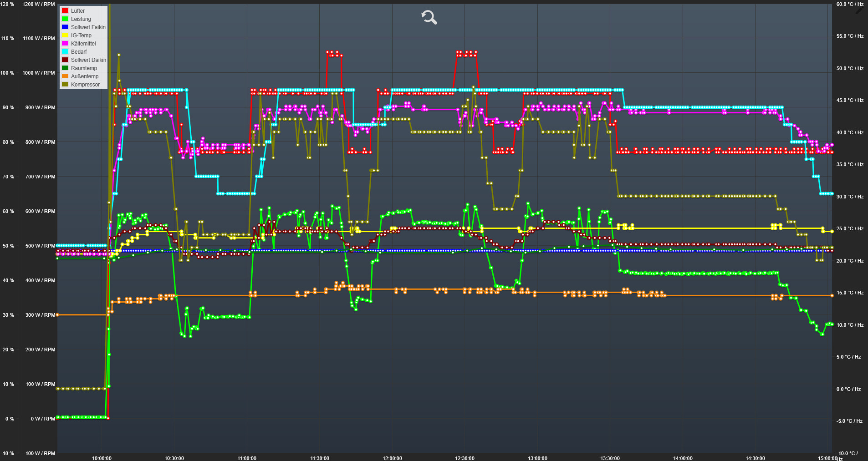Toggle the Kältemittel series label
This screenshot has width=868, height=461.
click(83, 44)
